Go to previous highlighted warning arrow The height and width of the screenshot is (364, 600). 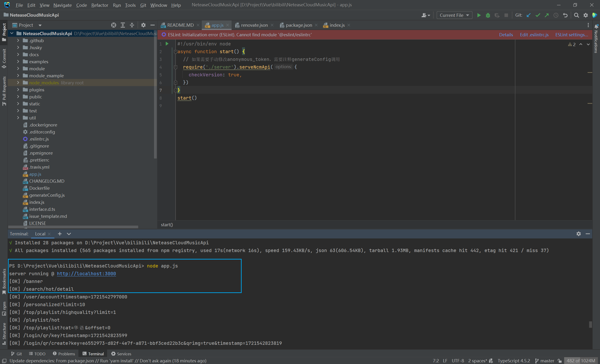581,44
